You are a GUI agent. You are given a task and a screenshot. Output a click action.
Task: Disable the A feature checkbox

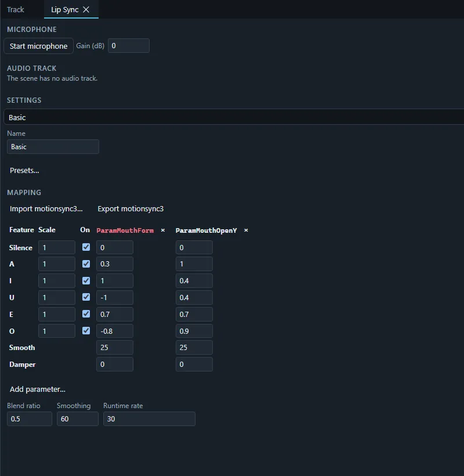click(86, 264)
